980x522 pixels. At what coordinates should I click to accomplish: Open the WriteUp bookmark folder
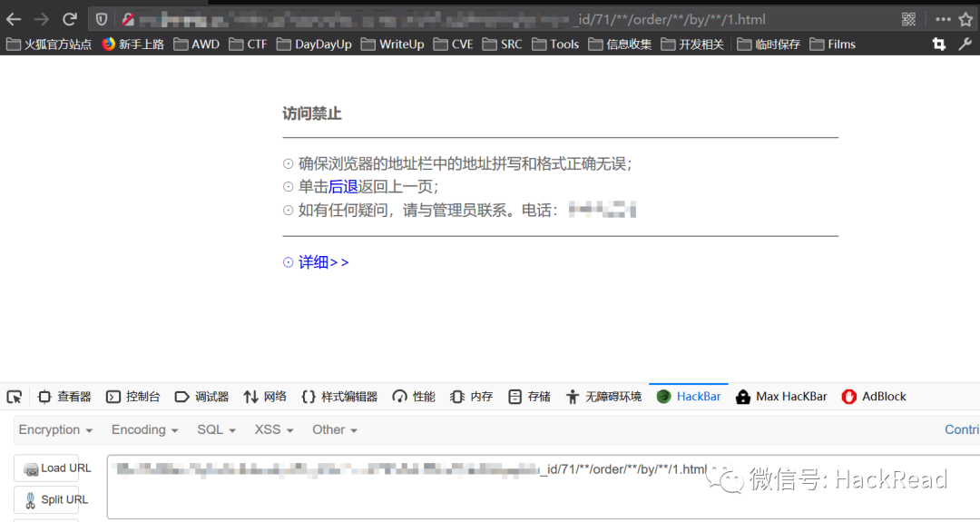[393, 44]
